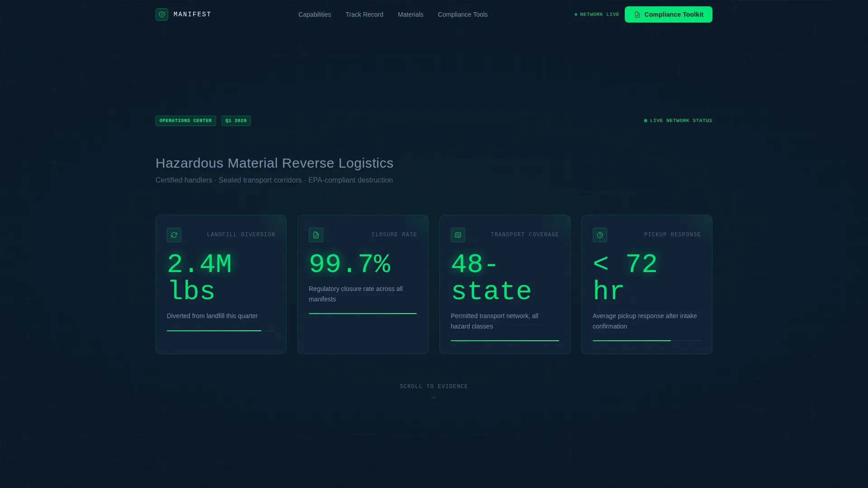Click the MANIFEST brand name
The image size is (868, 488).
[x=192, y=14]
